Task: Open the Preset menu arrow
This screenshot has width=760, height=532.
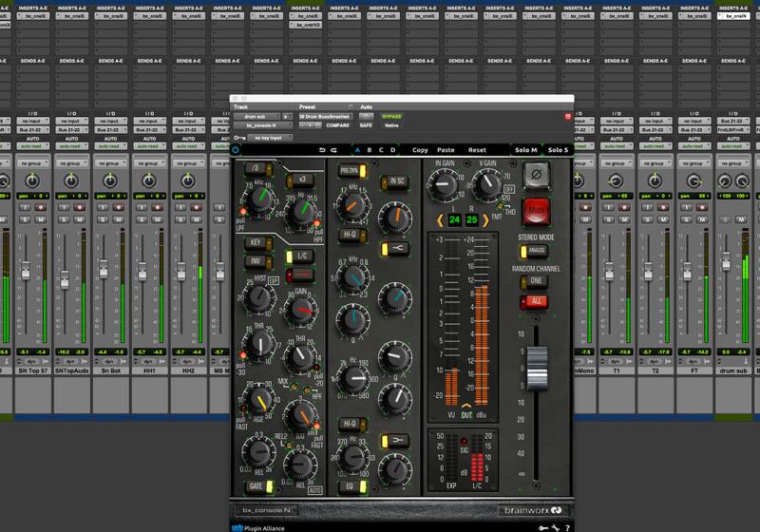Action: coord(350,107)
